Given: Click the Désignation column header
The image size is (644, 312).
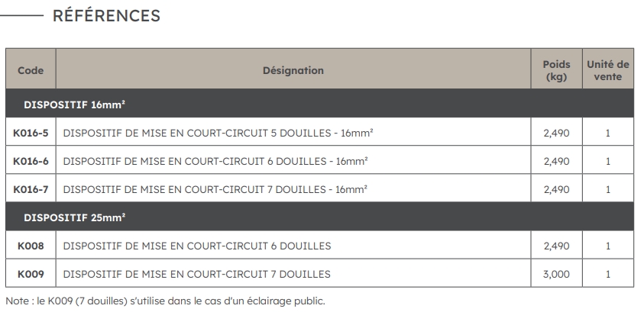Looking at the screenshot, I should [293, 70].
